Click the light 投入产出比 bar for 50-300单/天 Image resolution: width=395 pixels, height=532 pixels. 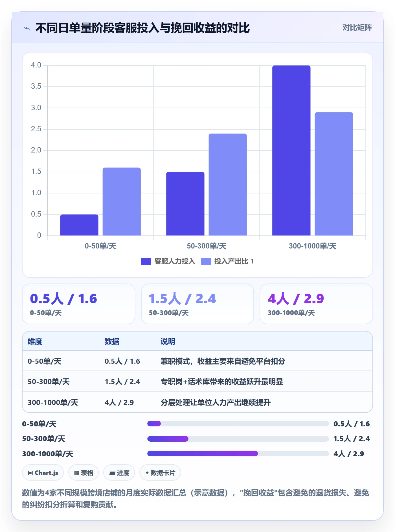coord(228,185)
